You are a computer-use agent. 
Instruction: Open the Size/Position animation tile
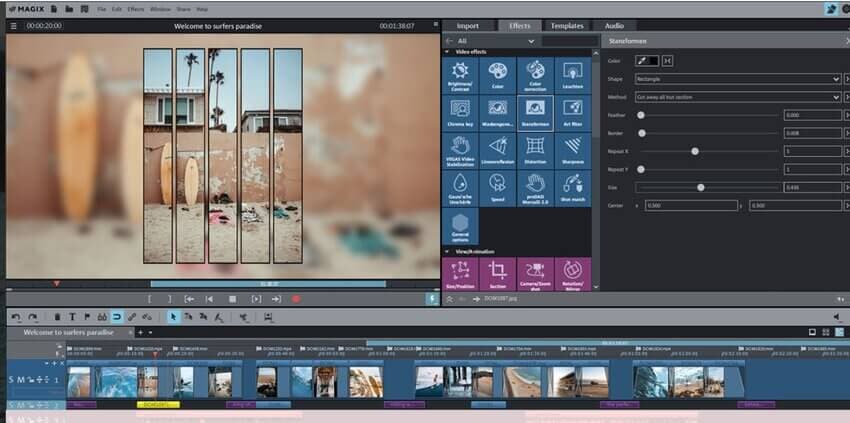(460, 274)
